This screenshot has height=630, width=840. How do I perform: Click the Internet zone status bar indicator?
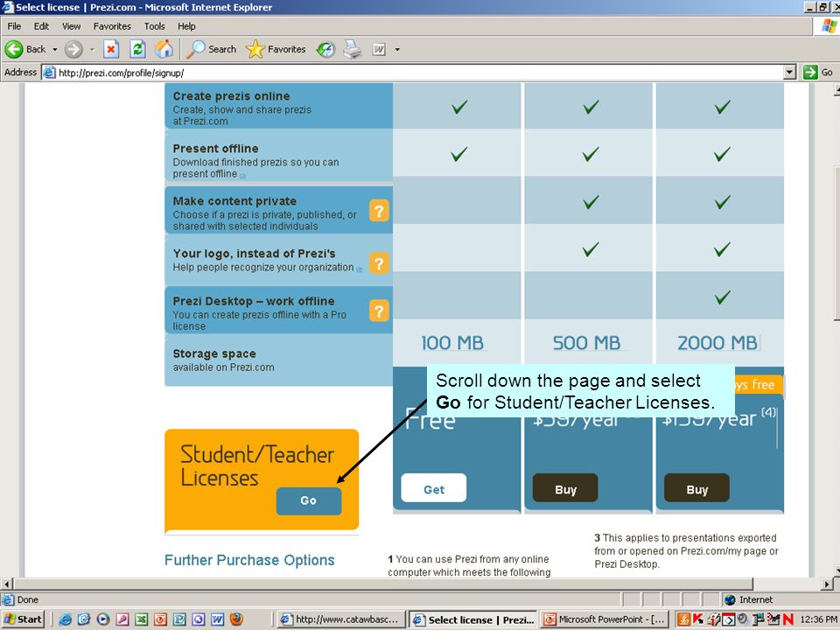[x=748, y=599]
